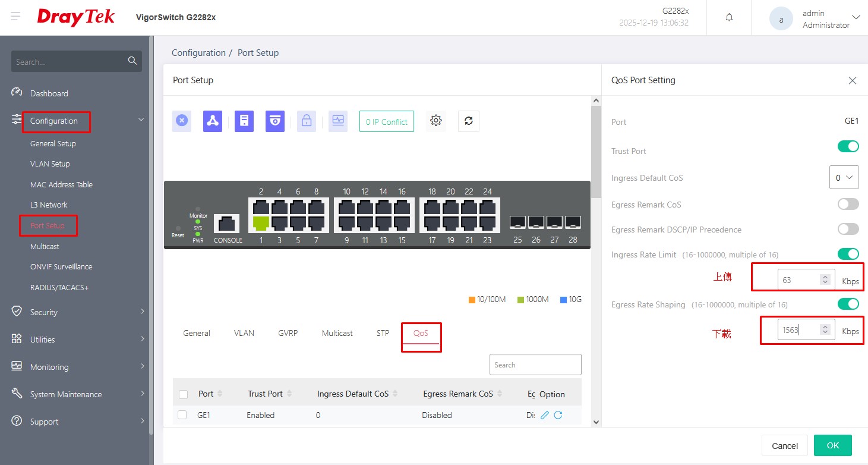Click the refresh icon in toolbar

point(468,121)
